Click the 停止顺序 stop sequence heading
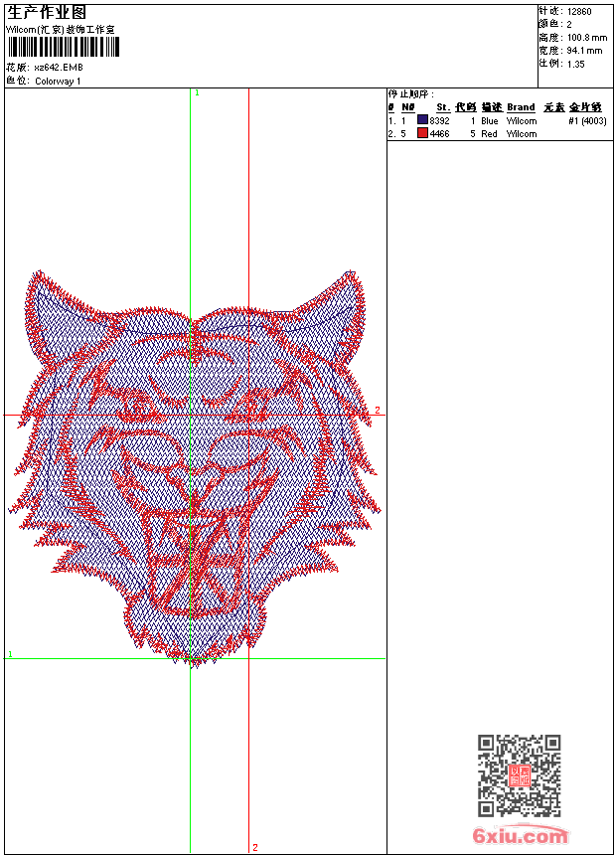This screenshot has height=855, width=616. tap(410, 93)
